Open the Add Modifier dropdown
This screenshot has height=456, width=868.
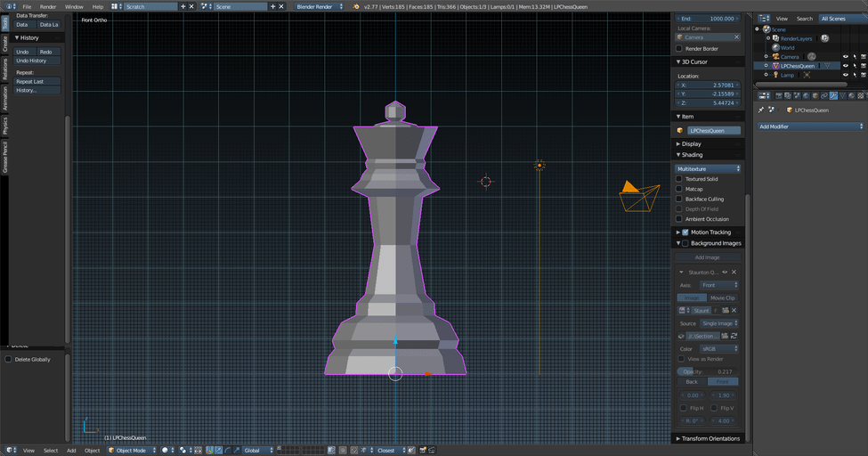pos(810,126)
